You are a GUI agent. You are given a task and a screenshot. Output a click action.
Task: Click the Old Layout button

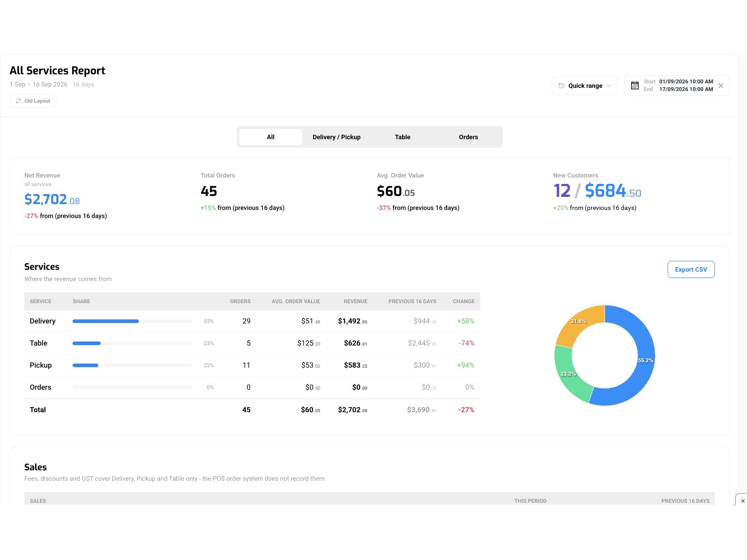[x=33, y=101]
